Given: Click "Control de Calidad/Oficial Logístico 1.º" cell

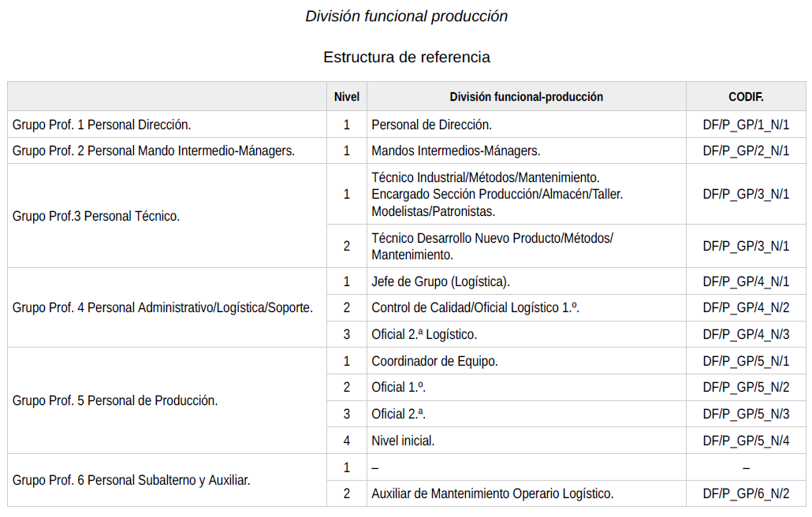Looking at the screenshot, I should (475, 307).
